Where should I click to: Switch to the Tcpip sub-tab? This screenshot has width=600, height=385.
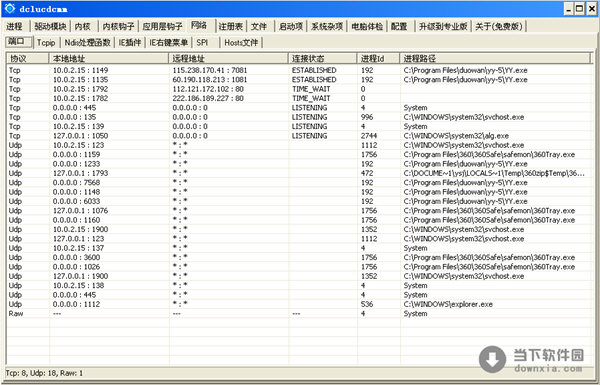pos(46,42)
